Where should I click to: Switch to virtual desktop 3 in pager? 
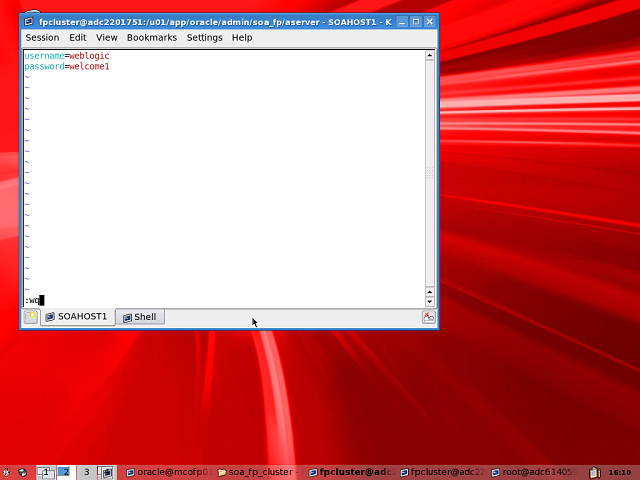(x=86, y=472)
